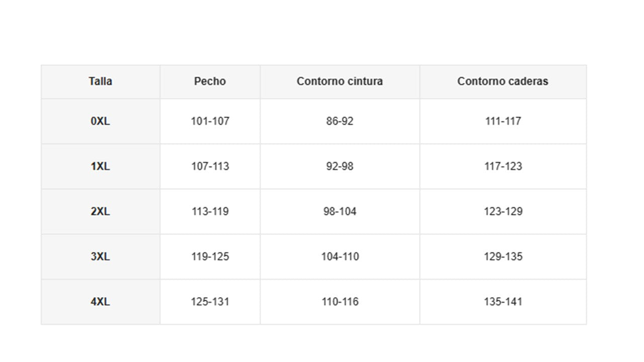
Task: Select chest measurement 107-113 cell
Action: pos(210,166)
